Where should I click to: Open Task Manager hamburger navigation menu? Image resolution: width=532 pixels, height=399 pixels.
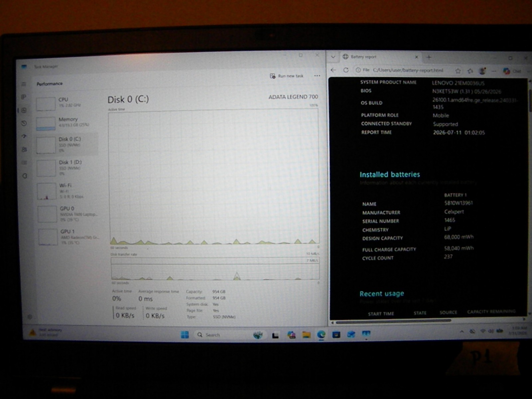click(24, 84)
